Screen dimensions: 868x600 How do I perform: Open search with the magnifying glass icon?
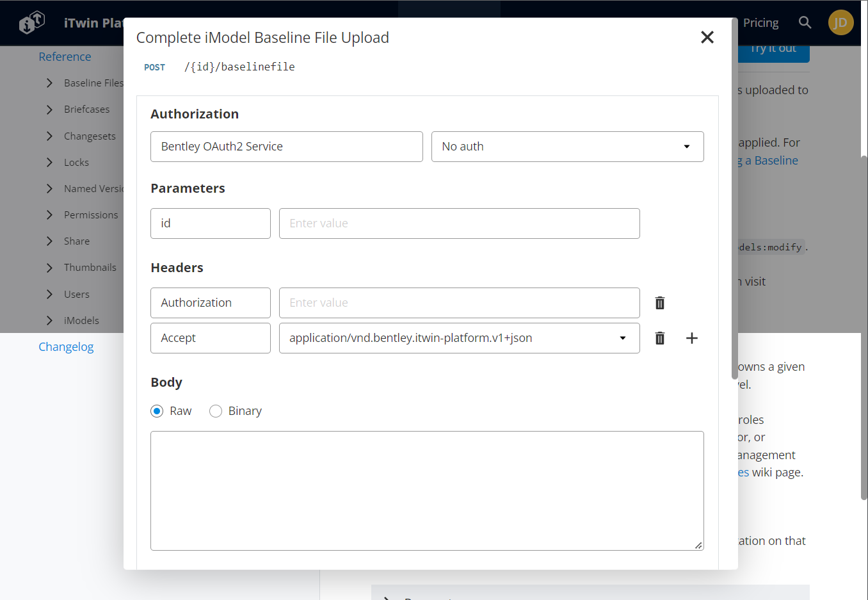tap(805, 22)
